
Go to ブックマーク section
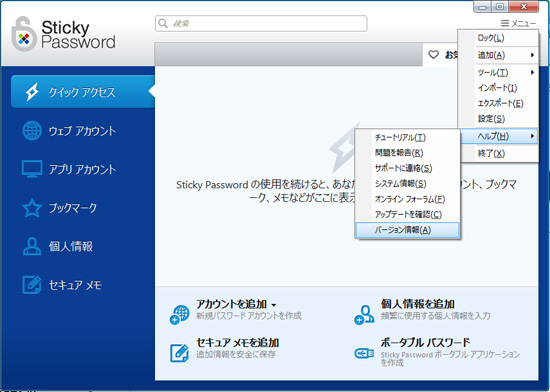83,208
